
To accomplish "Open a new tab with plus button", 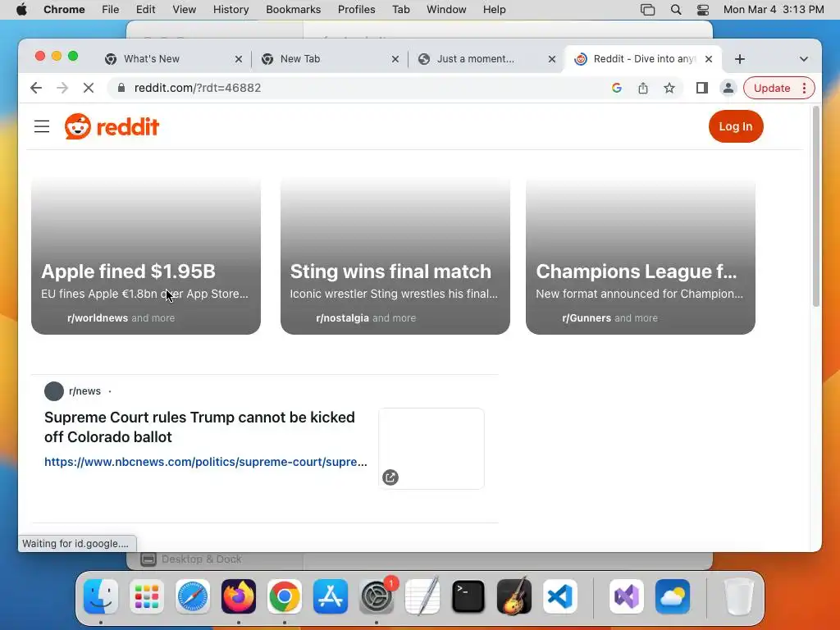I will [x=740, y=59].
